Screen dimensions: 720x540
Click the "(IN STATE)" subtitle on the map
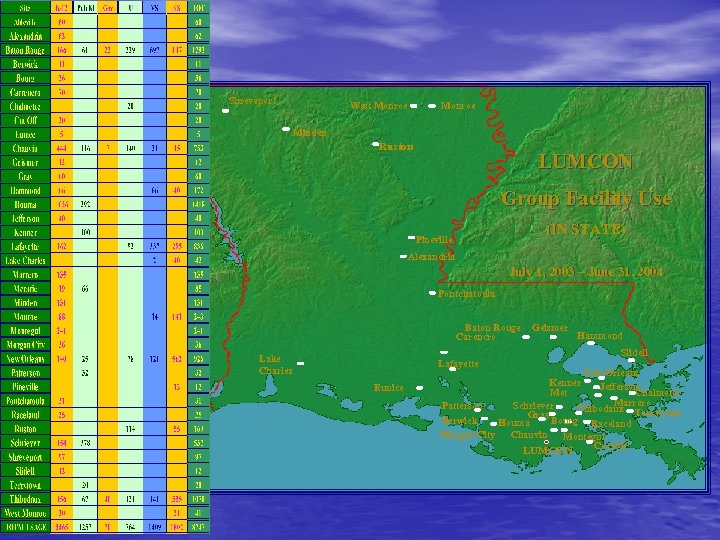click(586, 230)
